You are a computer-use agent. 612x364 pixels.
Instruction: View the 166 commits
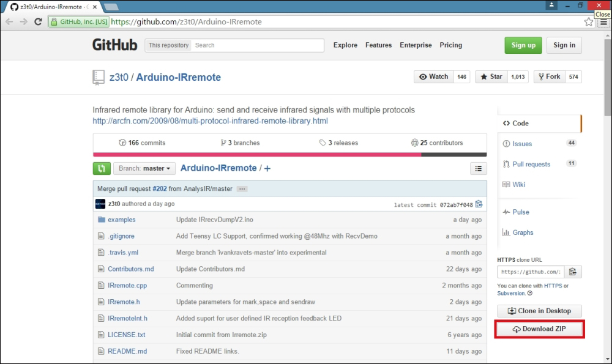142,143
